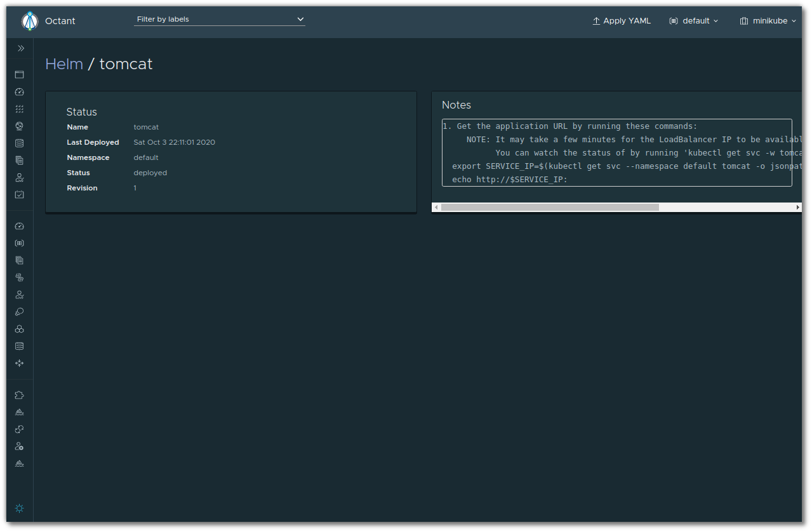
Task: Click the 'Notes' card heading
Action: (x=456, y=105)
